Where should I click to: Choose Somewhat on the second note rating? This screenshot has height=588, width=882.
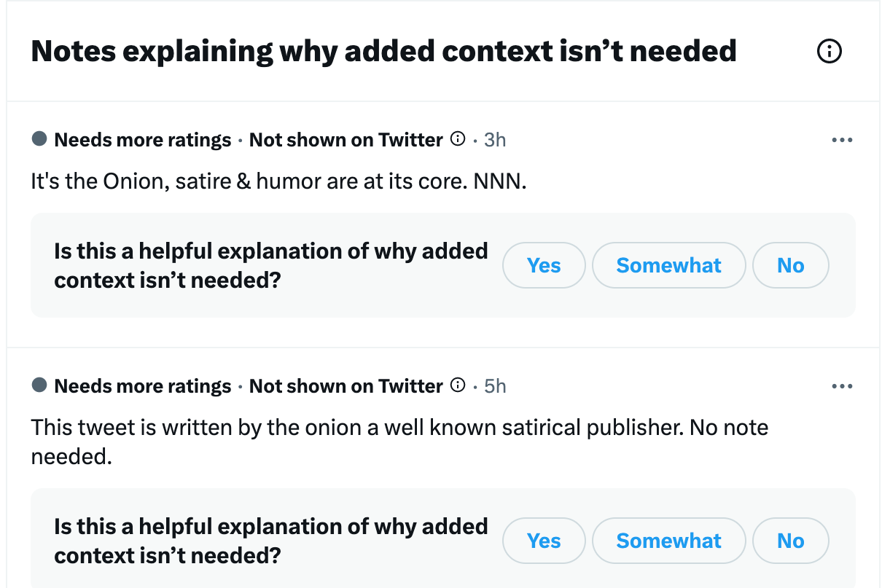[x=668, y=541]
